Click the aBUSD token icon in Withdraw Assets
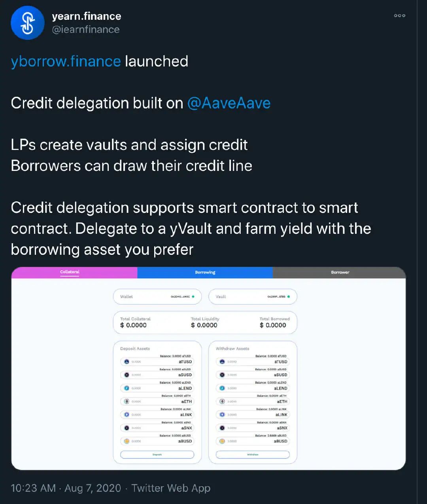427x504 pixels. 222,441
